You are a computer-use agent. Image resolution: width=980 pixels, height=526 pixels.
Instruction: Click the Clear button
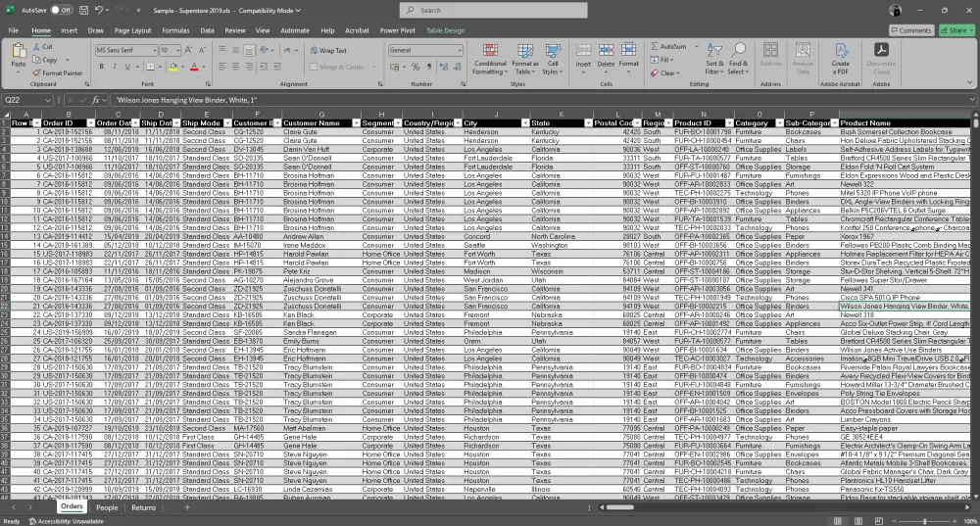(665, 73)
